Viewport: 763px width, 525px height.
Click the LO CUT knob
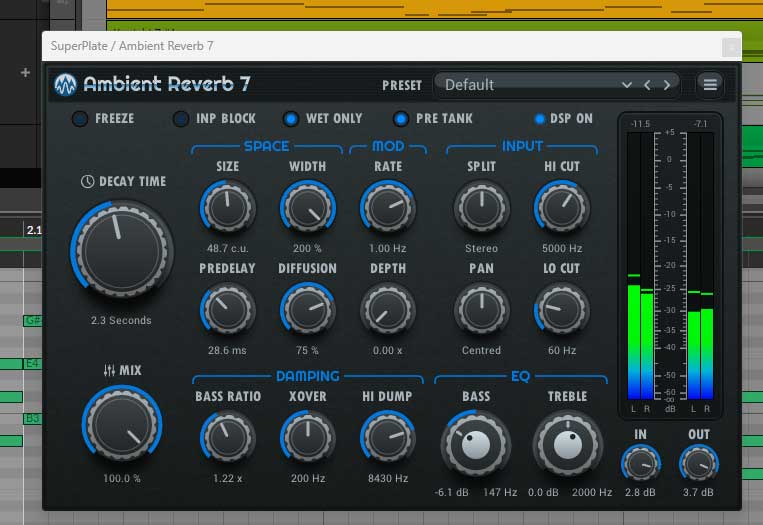(562, 309)
